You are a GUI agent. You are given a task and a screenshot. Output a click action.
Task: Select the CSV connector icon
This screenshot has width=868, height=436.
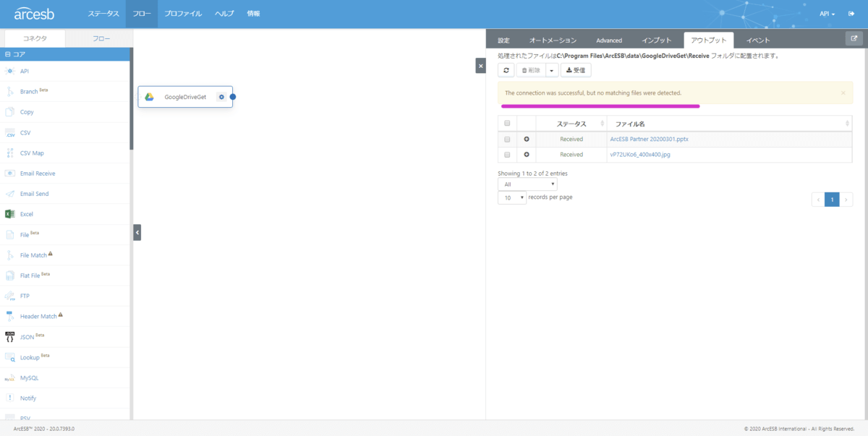(10, 133)
